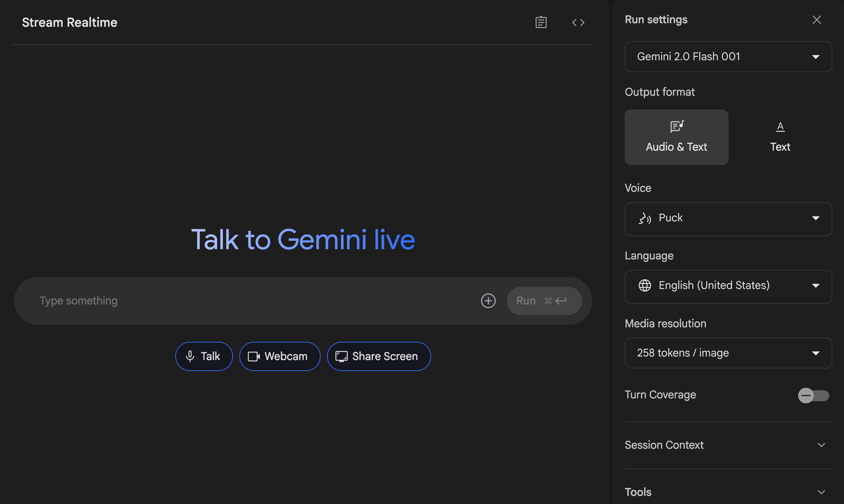Click the get code angle brackets icon
The width and height of the screenshot is (844, 504).
(578, 23)
